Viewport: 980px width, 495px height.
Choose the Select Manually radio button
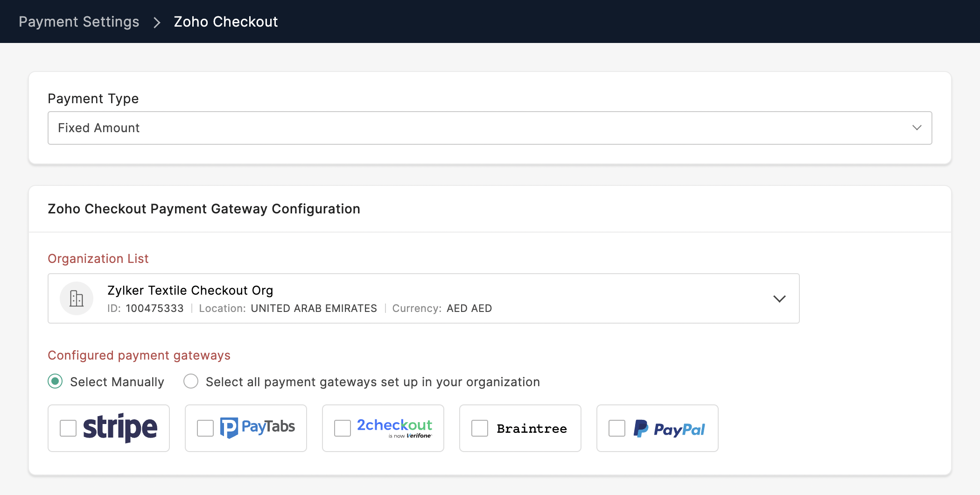tap(55, 382)
